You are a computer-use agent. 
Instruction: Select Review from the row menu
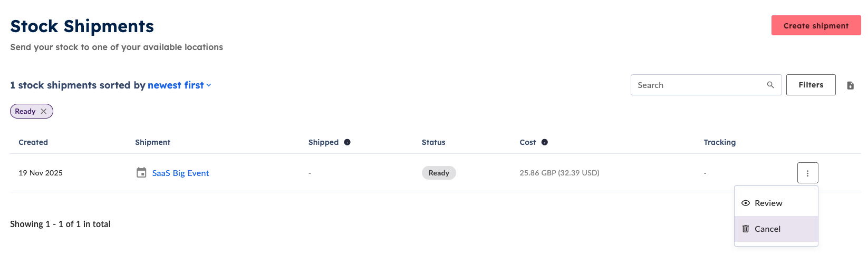pyautogui.click(x=768, y=203)
